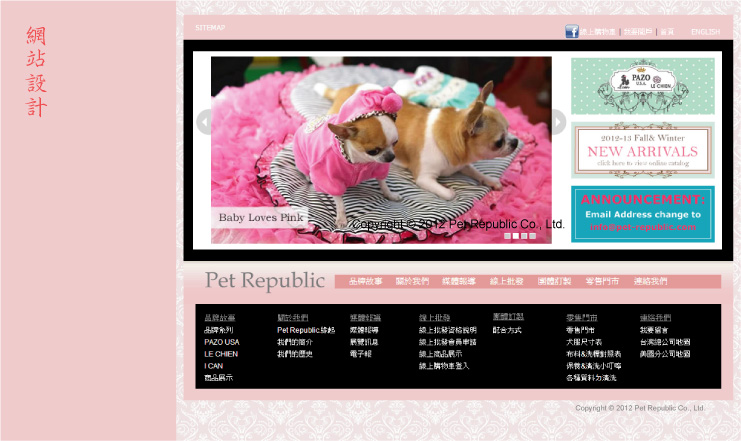Viewport: 741px width, 441px height.
Task: Click 線上批發資格說明 footer link
Action: pos(448,330)
